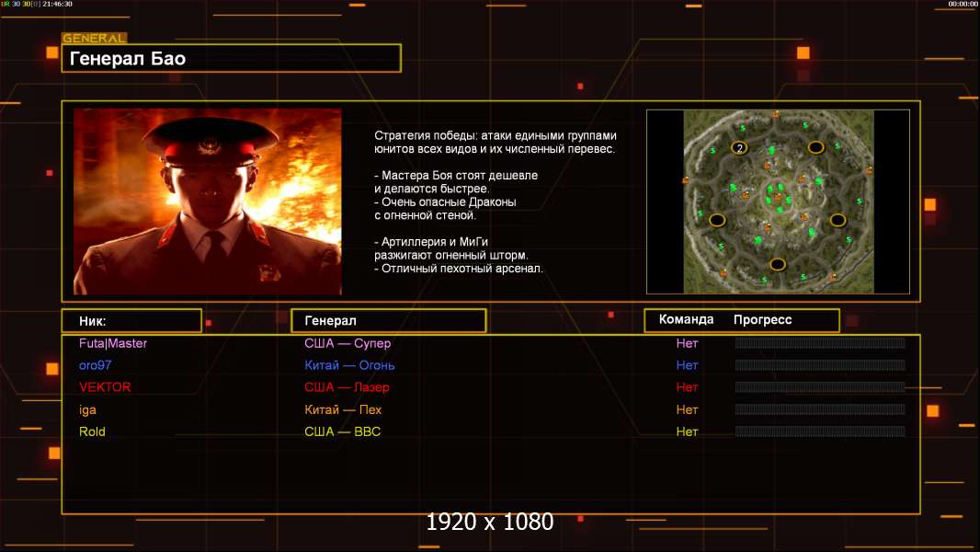Click the circular battlefield minimap preview
Screen dimensions: 980x552
click(779, 201)
